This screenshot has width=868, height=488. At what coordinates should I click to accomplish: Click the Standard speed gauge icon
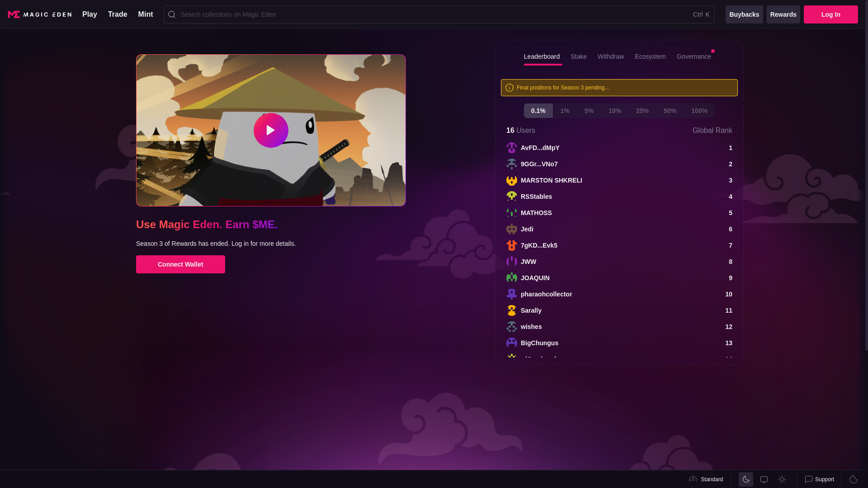[x=693, y=479]
